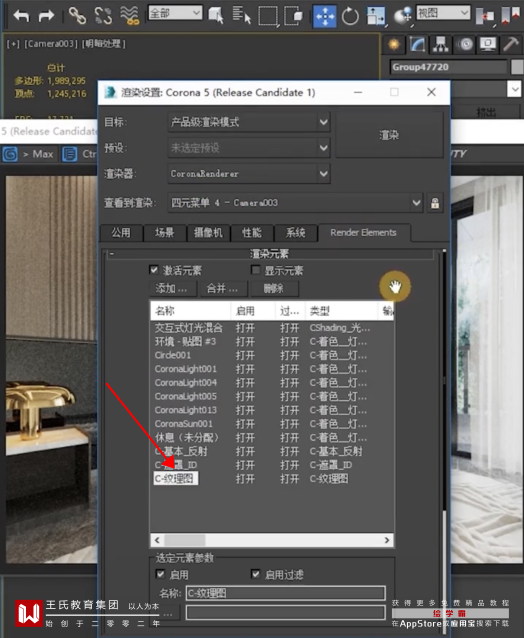Select the Bind to Space Warp tool
This screenshot has width=524, height=638.
tap(129, 16)
